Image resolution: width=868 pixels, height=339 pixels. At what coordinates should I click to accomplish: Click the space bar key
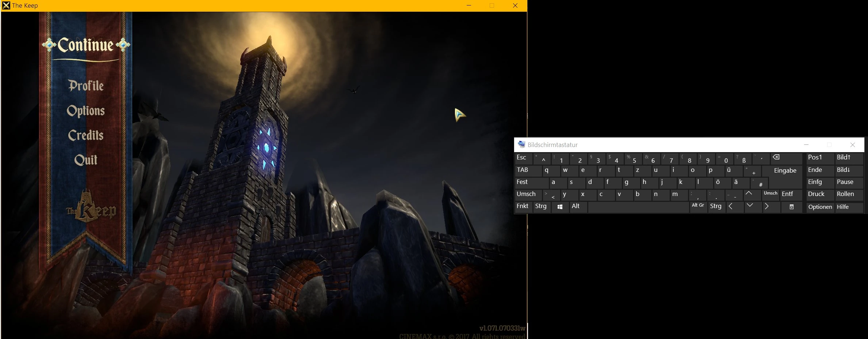(638, 207)
